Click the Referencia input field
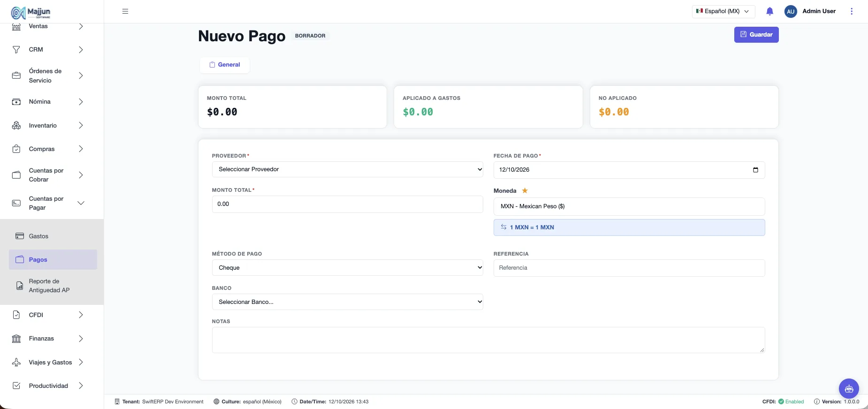The height and width of the screenshot is (409, 868). [x=629, y=268]
